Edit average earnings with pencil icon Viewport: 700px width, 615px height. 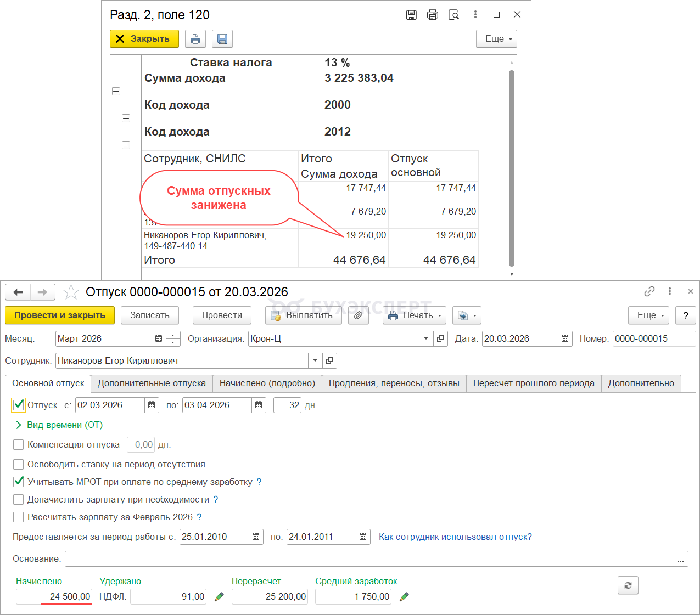tap(404, 596)
